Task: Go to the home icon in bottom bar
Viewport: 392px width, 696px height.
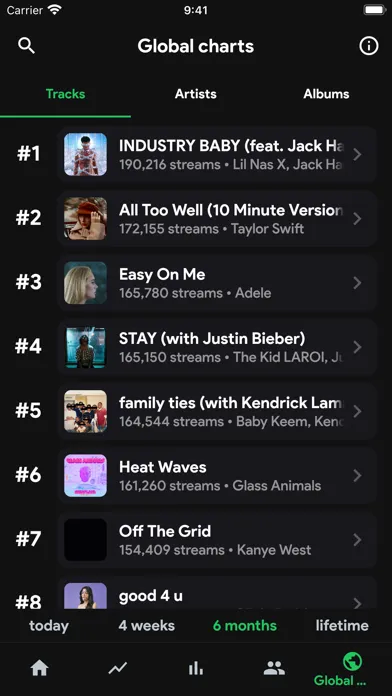Action: (39, 668)
